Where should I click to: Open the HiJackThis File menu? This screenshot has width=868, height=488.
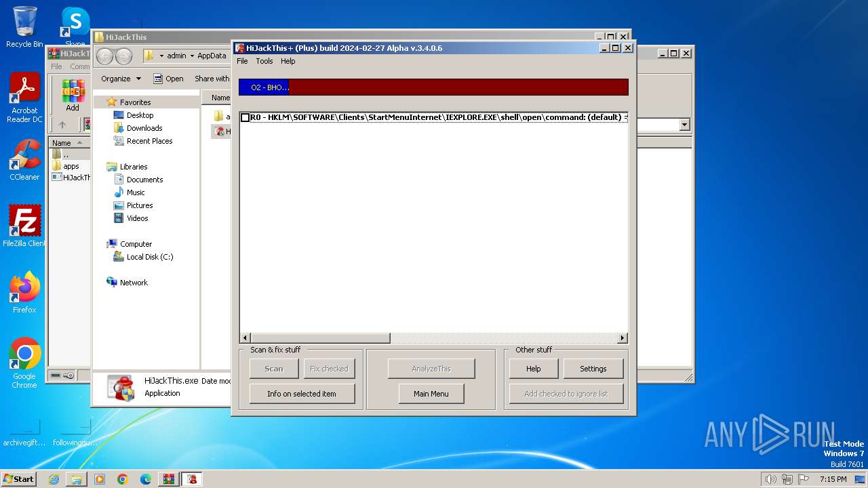[242, 61]
